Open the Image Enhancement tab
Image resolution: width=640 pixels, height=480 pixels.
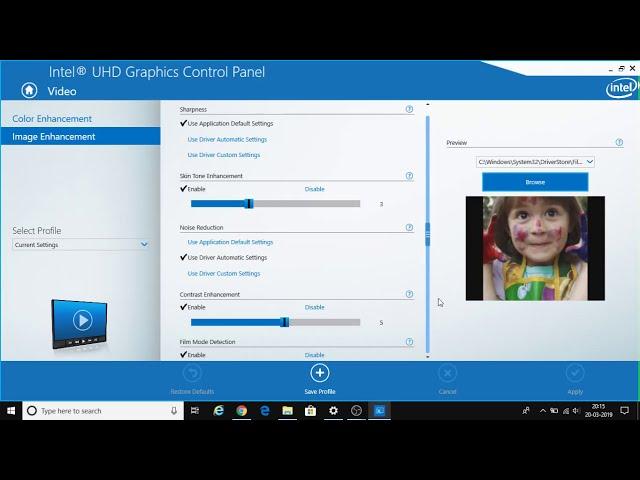(80, 136)
